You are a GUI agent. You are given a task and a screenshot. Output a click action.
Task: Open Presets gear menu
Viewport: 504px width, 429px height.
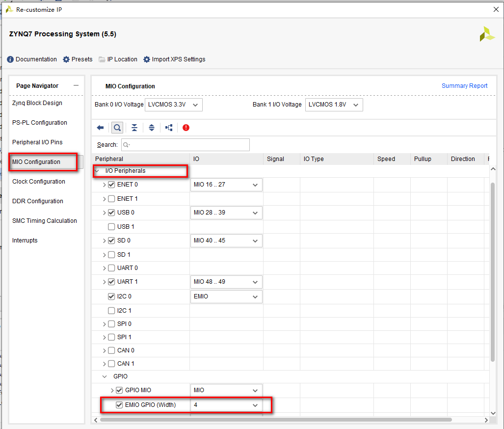pos(78,59)
